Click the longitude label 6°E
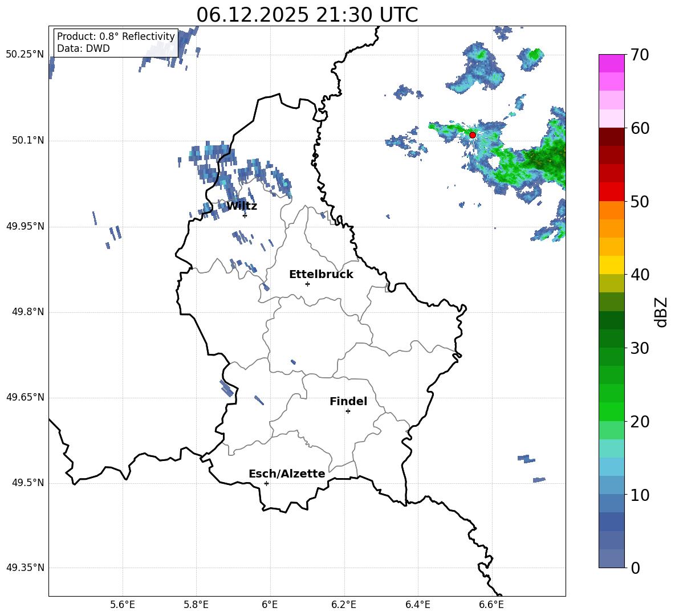Image resolution: width=675 pixels, height=616 pixels. 270,605
